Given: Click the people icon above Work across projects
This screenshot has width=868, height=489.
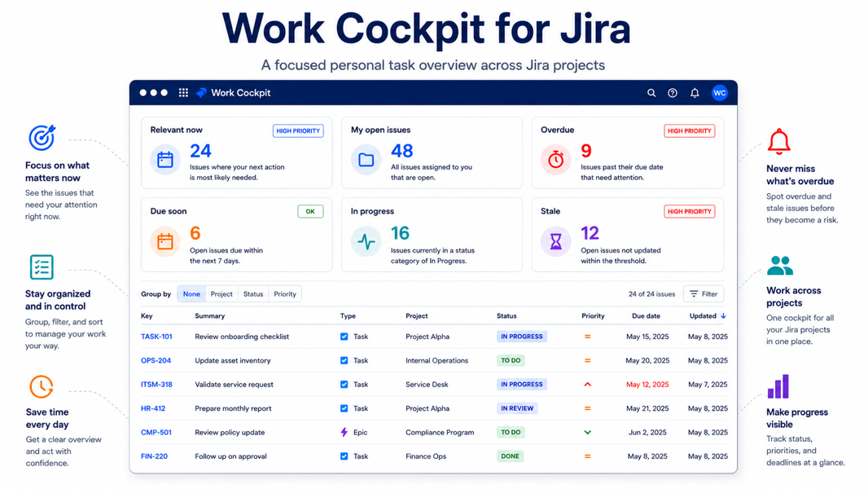Looking at the screenshot, I should tap(780, 266).
